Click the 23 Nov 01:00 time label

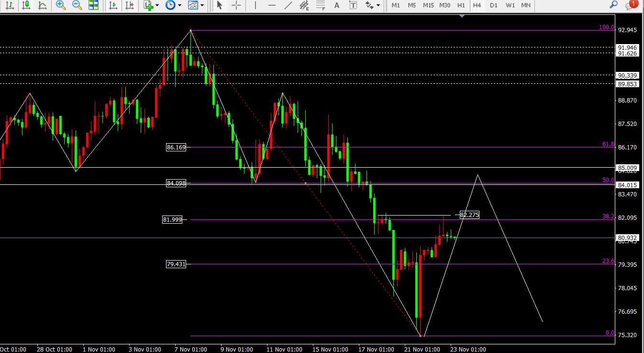tap(467, 349)
